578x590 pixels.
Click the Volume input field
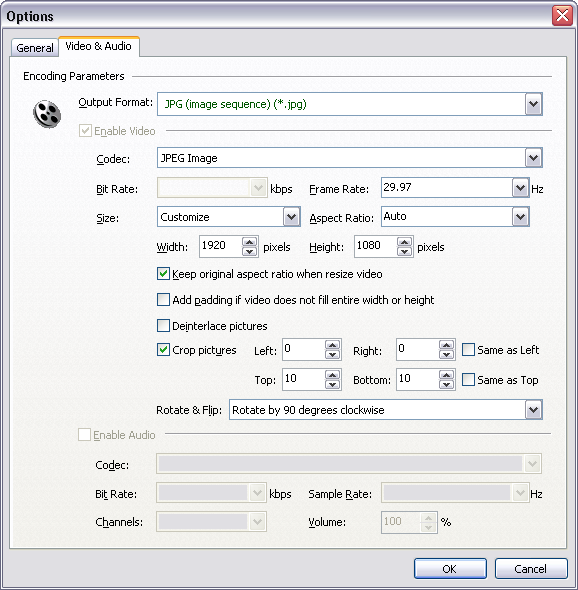click(x=401, y=522)
